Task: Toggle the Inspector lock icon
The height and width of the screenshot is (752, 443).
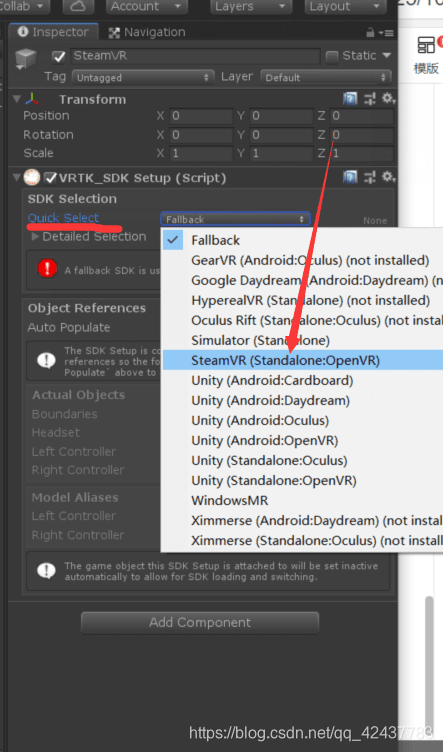Action: (x=370, y=33)
